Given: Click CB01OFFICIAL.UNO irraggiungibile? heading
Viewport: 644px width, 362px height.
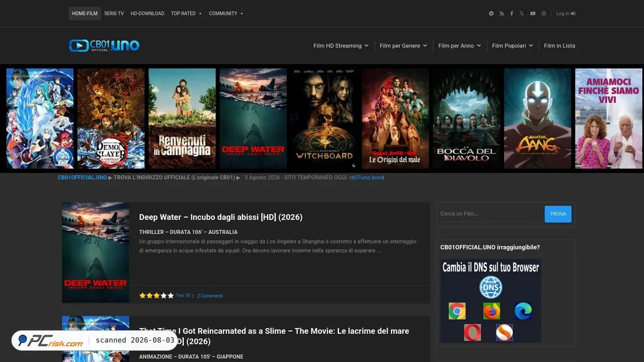Looking at the screenshot, I should pos(490,247).
